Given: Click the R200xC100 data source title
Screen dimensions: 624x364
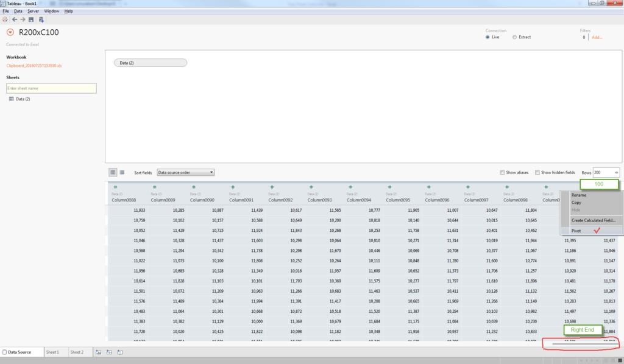Looking at the screenshot, I should coord(38,32).
